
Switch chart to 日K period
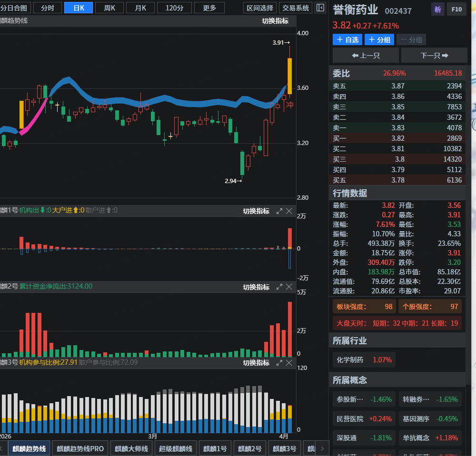click(79, 8)
